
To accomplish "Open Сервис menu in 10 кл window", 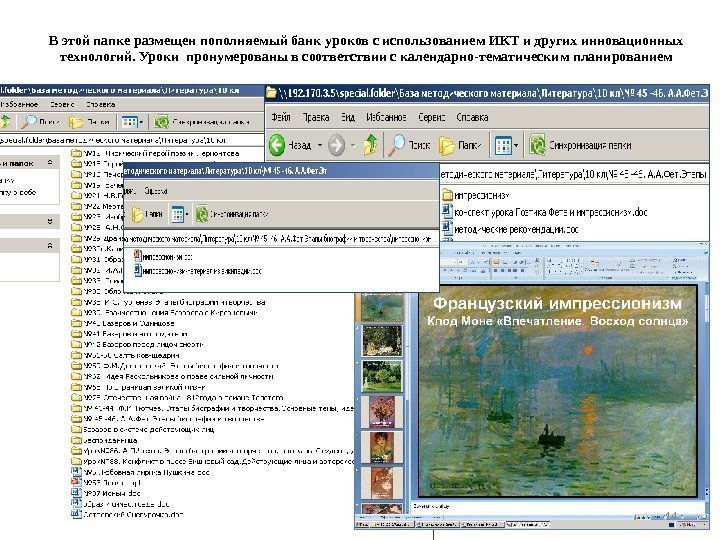I will pyautogui.click(x=62, y=104).
